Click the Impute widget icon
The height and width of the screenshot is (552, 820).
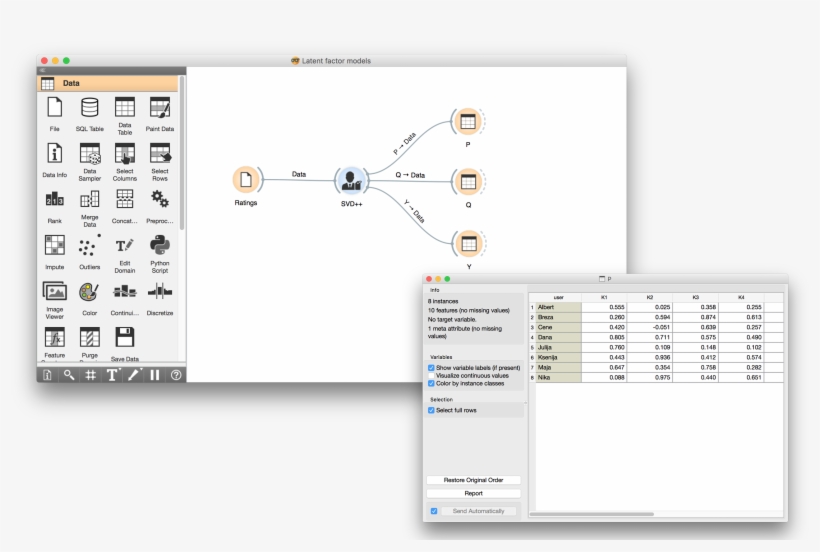(x=54, y=246)
